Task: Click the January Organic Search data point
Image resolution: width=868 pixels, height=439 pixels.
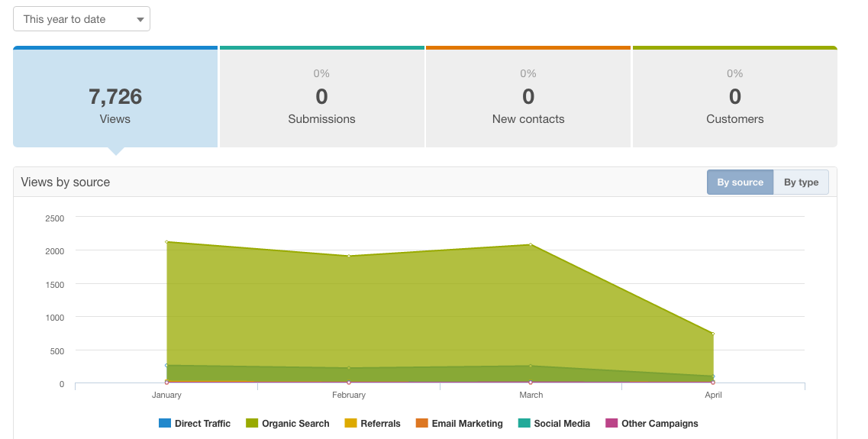Action: pos(167,242)
